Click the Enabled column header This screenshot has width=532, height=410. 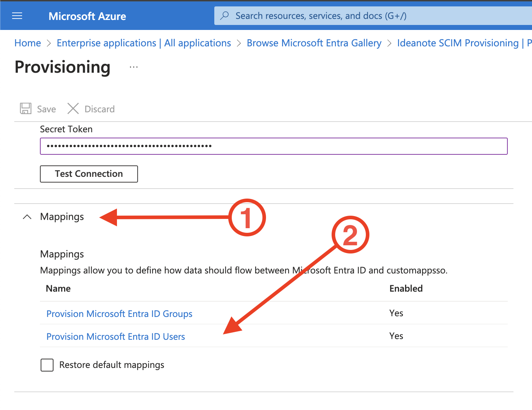[406, 288]
